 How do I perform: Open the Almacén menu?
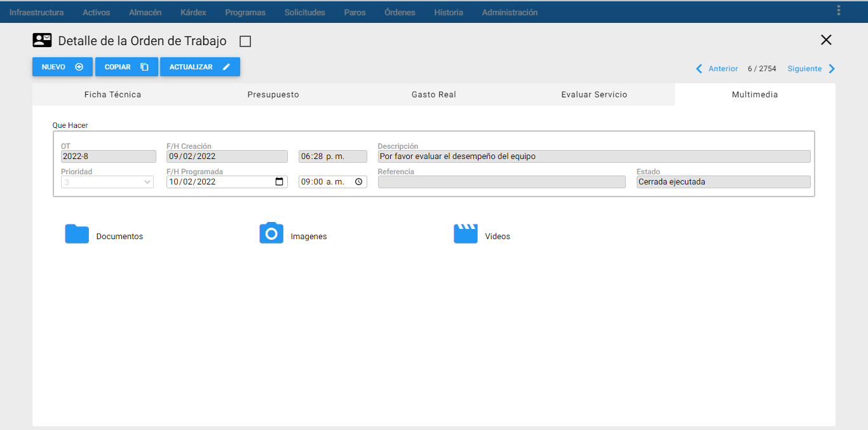(145, 12)
